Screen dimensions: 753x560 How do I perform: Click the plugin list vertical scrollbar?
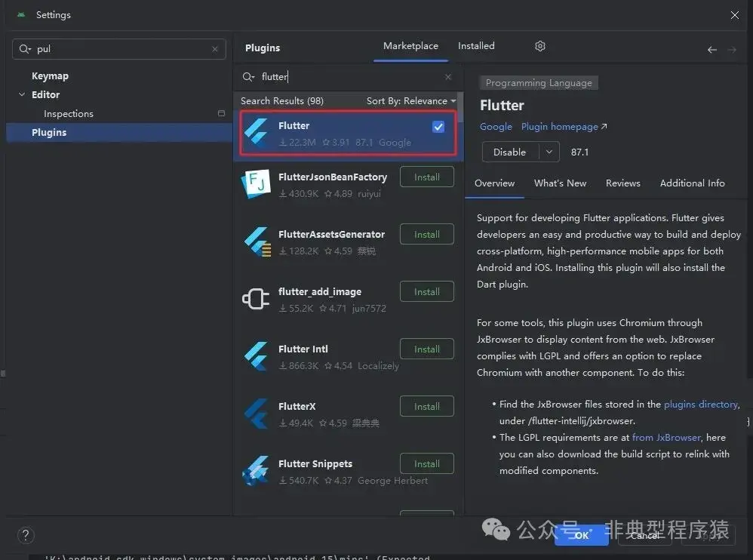460,108
